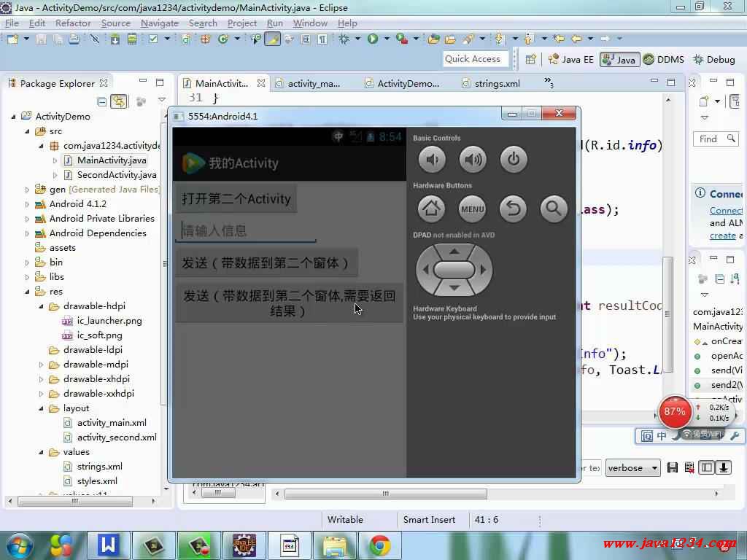This screenshot has width=747, height=560.
Task: Toggle the scroll lock down-arrow button
Action: (x=724, y=467)
